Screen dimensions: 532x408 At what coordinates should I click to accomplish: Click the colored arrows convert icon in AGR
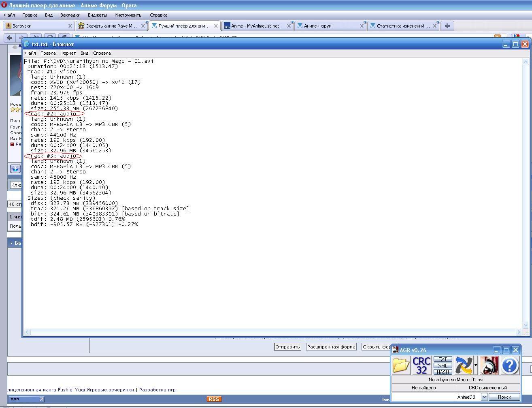click(x=463, y=365)
